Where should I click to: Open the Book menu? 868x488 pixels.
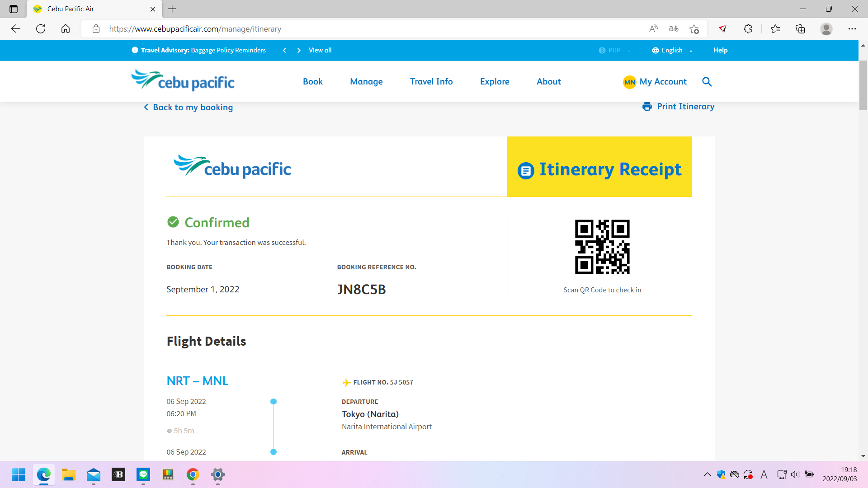click(x=313, y=81)
